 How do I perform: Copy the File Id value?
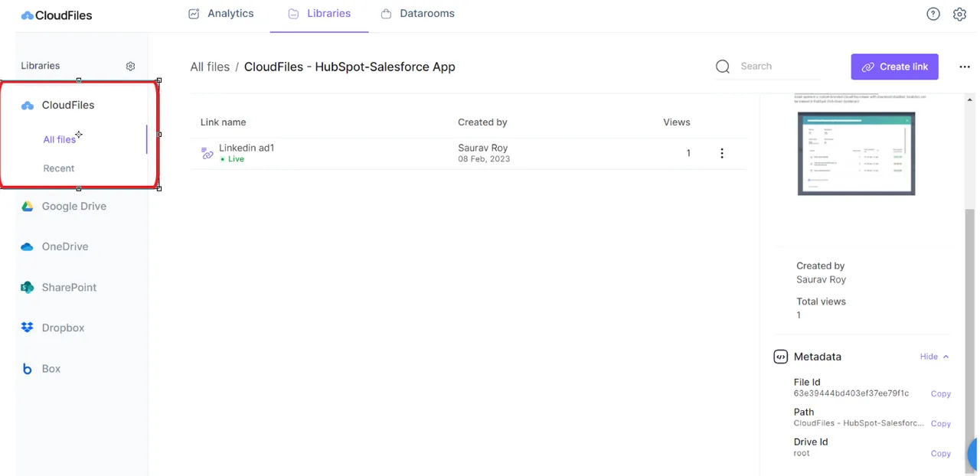[940, 393]
